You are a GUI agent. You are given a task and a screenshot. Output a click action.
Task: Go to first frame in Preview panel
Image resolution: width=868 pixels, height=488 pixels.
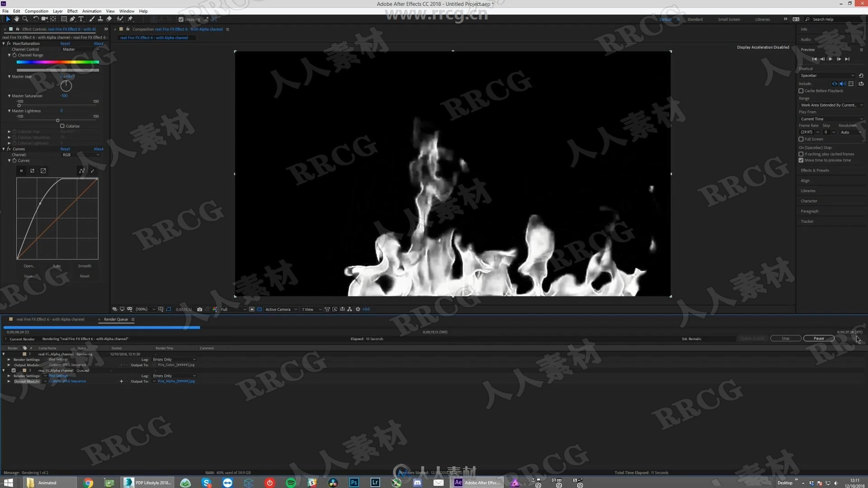(815, 59)
